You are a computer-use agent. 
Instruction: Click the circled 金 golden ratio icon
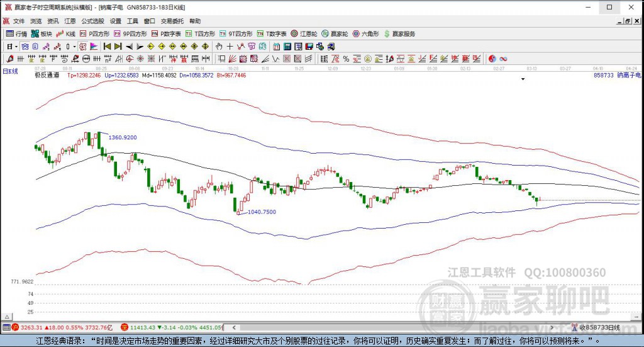[x=367, y=59]
